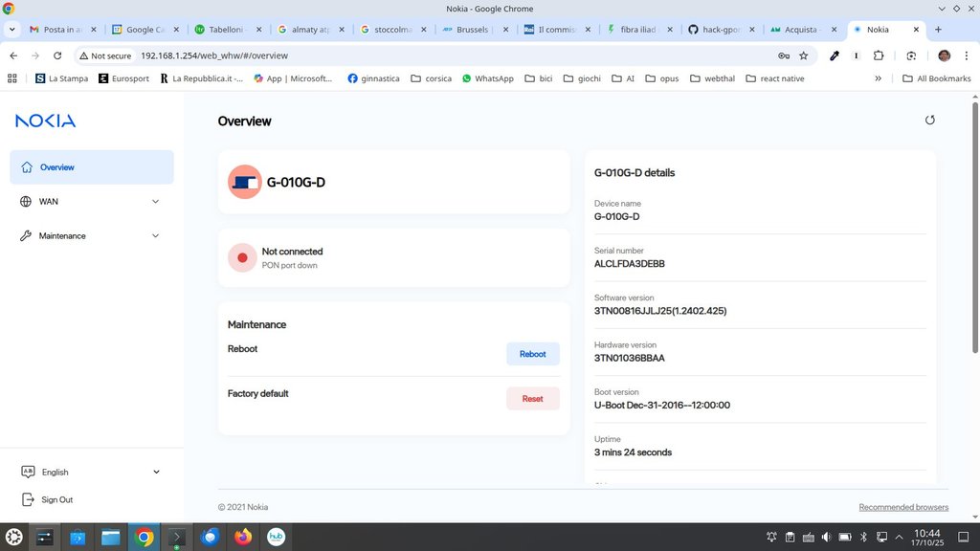The image size is (980, 551).
Task: Open Chrome three-dot menu
Action: pyautogui.click(x=967, y=55)
